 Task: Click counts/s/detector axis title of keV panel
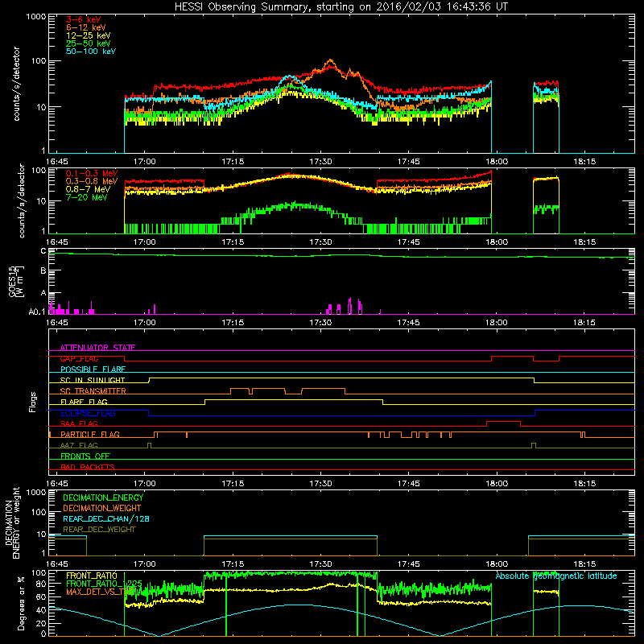click(x=16, y=84)
